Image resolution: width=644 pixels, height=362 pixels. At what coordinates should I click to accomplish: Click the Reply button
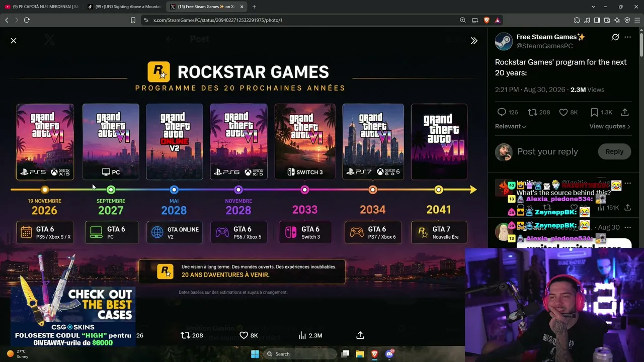[614, 151]
